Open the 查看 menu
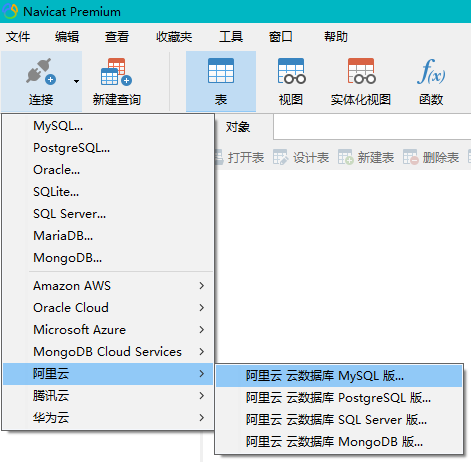 [x=117, y=37]
